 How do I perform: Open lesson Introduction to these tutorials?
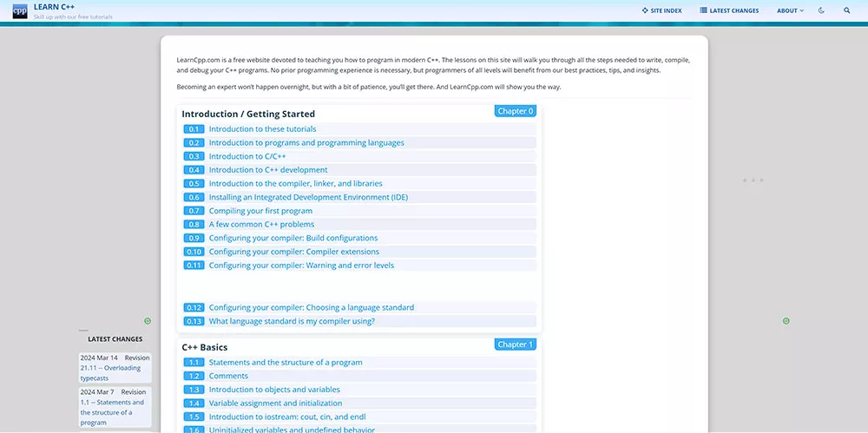pos(262,129)
